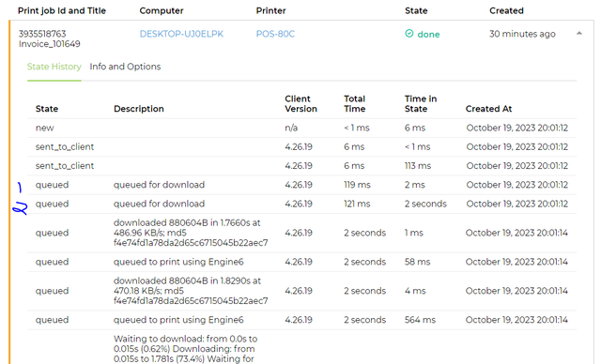
Task: Click 'queued for download' in the 119 ms row
Action: (x=159, y=185)
